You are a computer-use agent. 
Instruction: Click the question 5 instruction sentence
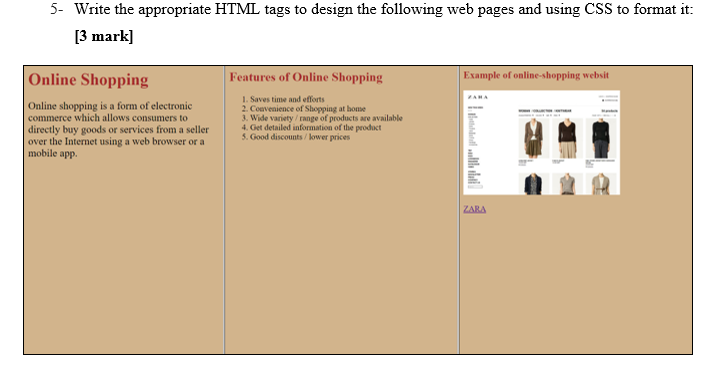pyautogui.click(x=384, y=10)
